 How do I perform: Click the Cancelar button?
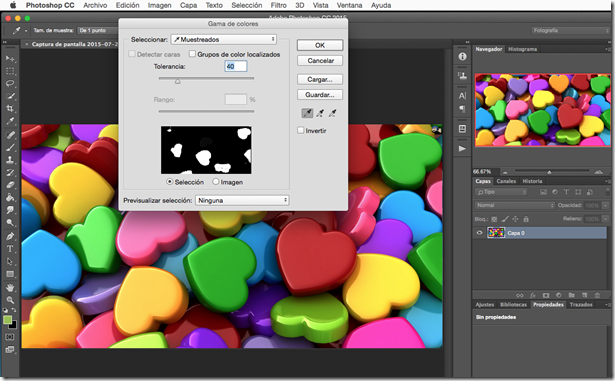pos(320,60)
